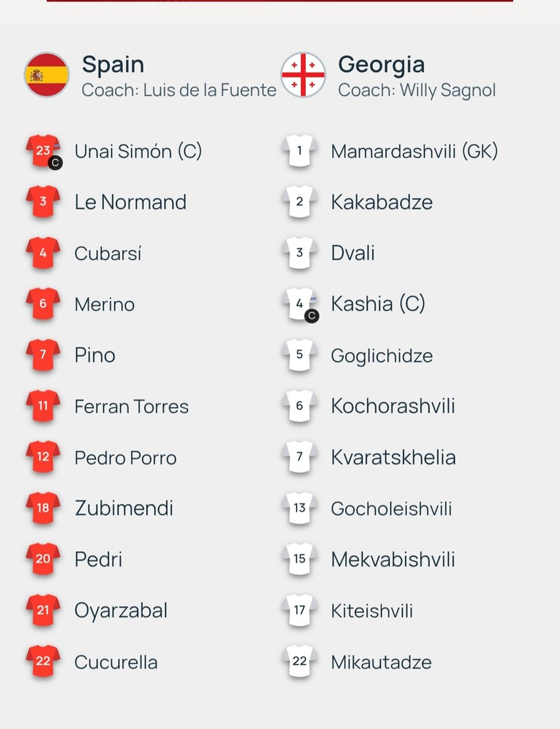This screenshot has height=729, width=560.
Task: Open Zubimendi's player entry
Action: tap(124, 508)
